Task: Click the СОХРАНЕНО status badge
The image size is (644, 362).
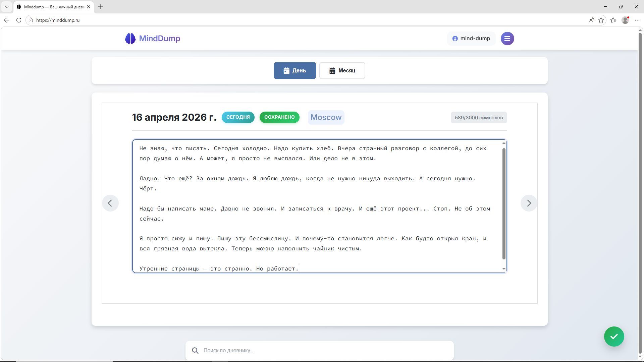Action: (x=279, y=117)
